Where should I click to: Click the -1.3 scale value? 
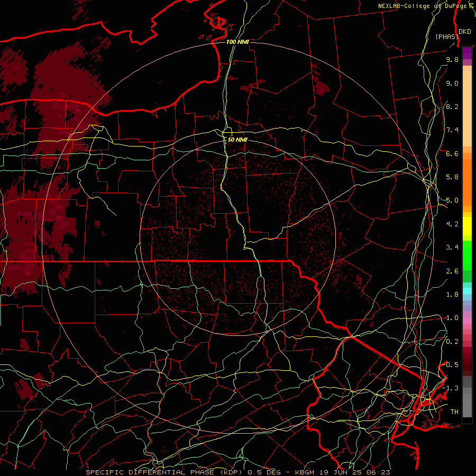click(x=451, y=388)
